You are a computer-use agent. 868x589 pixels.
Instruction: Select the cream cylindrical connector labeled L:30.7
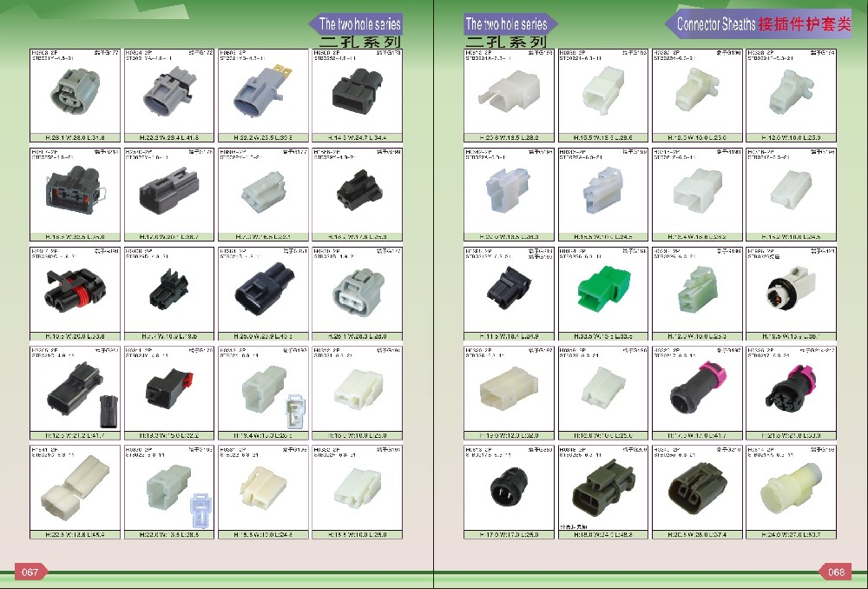pos(791,487)
